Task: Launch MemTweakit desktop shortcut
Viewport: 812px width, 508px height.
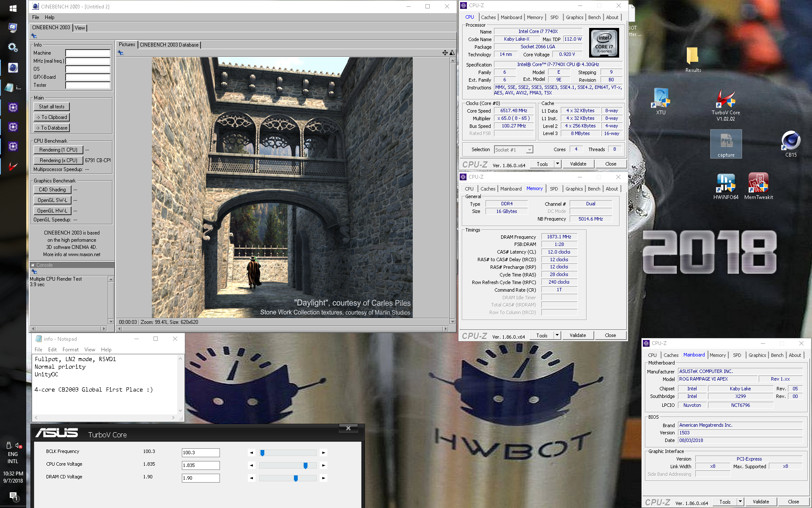Action: point(758,187)
